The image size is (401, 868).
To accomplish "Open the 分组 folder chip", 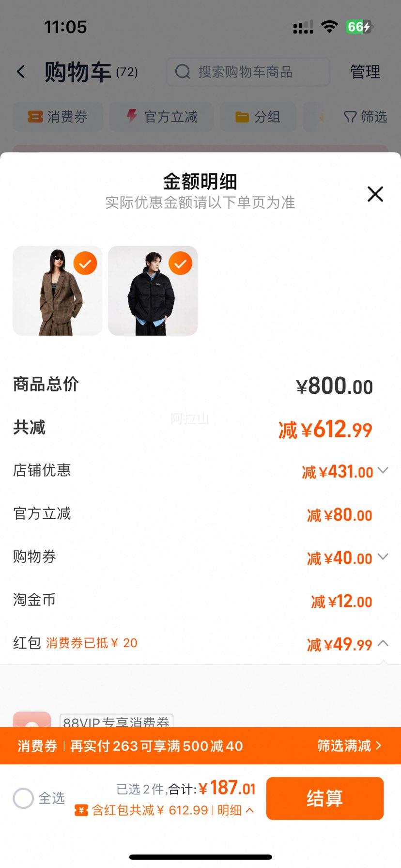I will pos(258,117).
